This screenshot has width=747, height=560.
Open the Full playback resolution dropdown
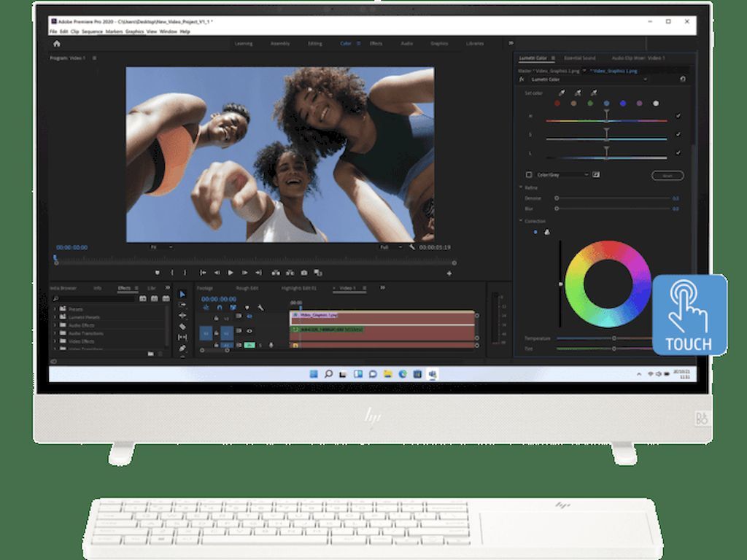pyautogui.click(x=391, y=247)
